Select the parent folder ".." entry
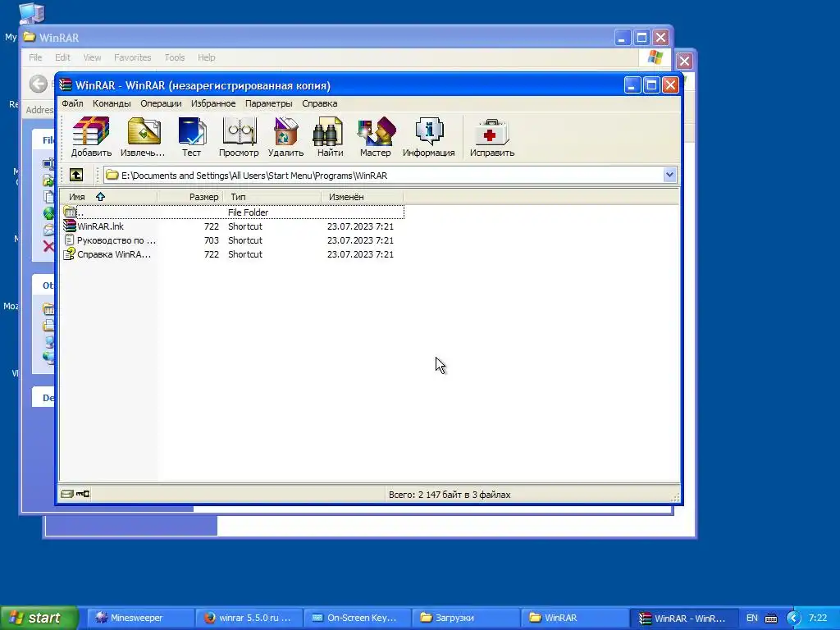 (232, 212)
